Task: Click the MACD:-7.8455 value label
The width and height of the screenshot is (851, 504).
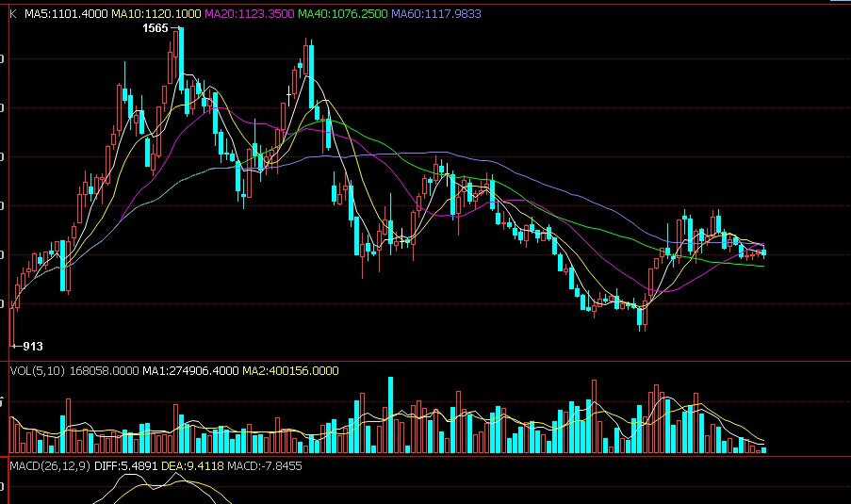Action: pos(264,466)
